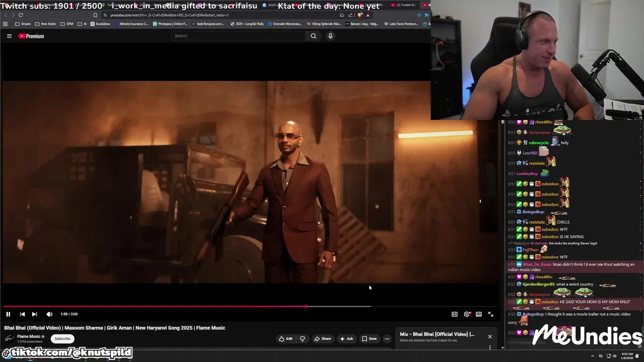Click the search magnifier button
The height and width of the screenshot is (362, 644).
[x=313, y=36]
